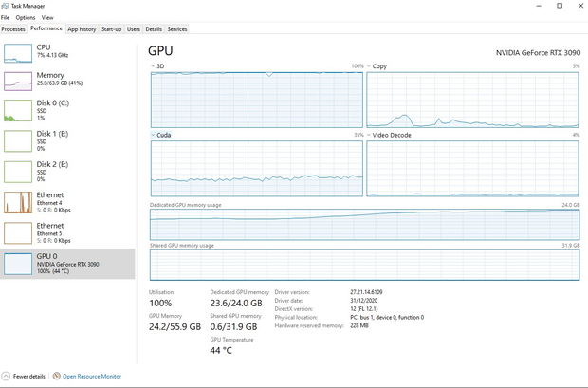The width and height of the screenshot is (588, 388).
Task: Click the NVIDIA GeForce RTX 3090 heading
Action: [x=538, y=53]
